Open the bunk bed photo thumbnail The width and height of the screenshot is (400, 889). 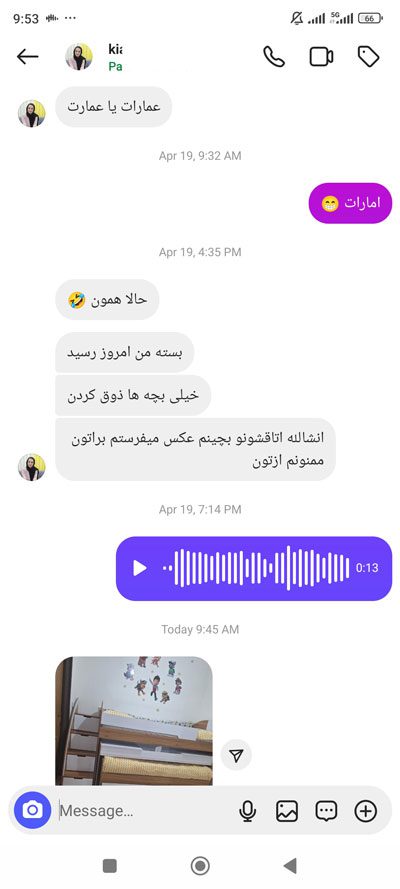click(x=134, y=721)
